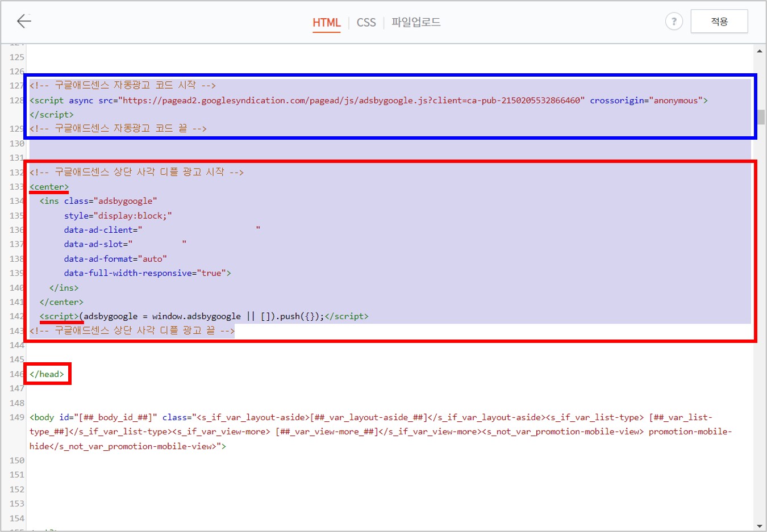Click the style="display:block;" line

pyautogui.click(x=118, y=215)
